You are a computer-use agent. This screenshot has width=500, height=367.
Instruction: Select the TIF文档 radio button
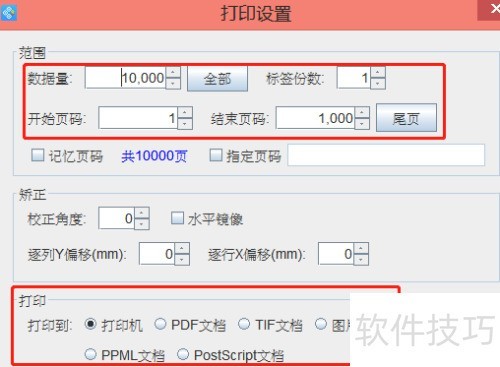coord(244,324)
